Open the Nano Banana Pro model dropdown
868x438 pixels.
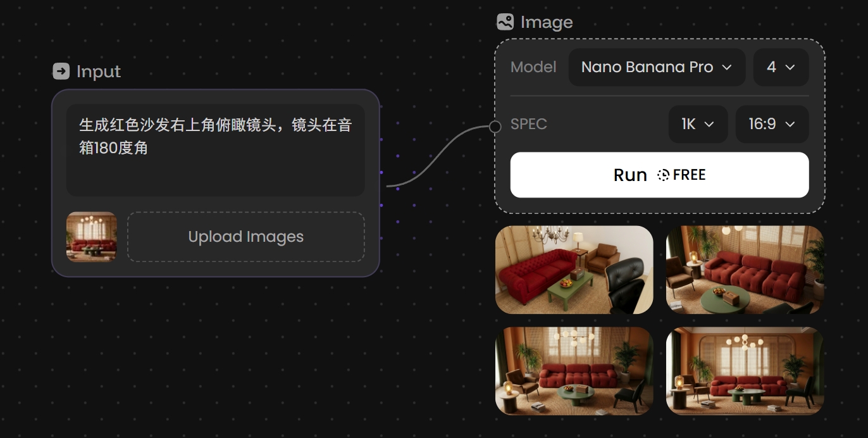(x=657, y=67)
